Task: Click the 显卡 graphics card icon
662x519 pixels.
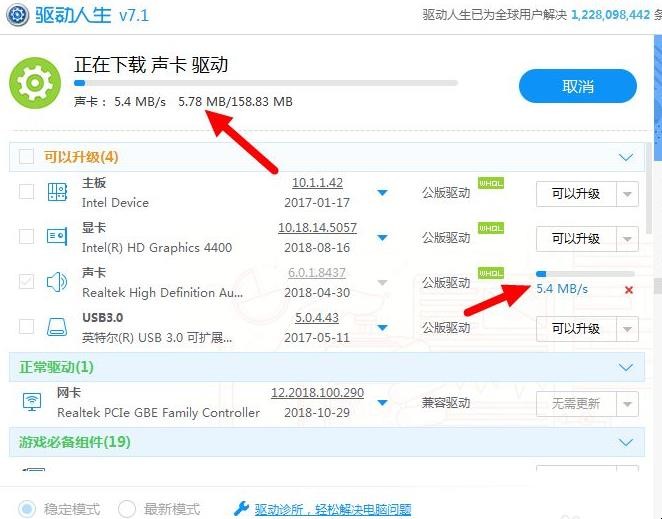Action: coord(57,236)
